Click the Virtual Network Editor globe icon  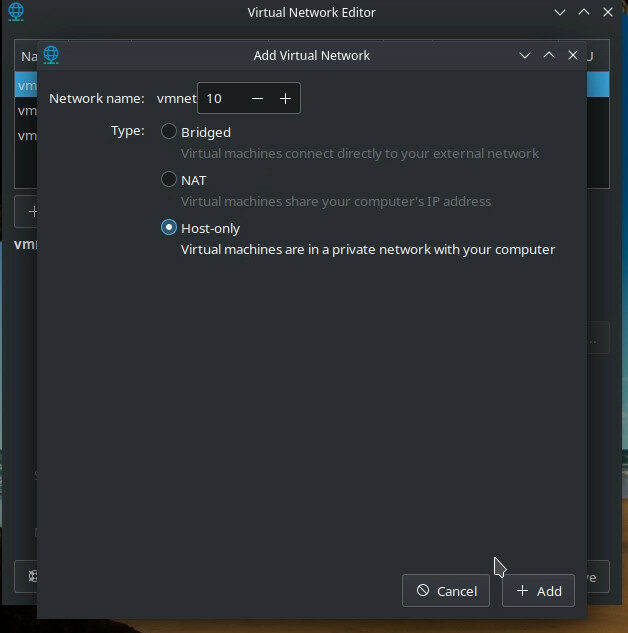16,12
